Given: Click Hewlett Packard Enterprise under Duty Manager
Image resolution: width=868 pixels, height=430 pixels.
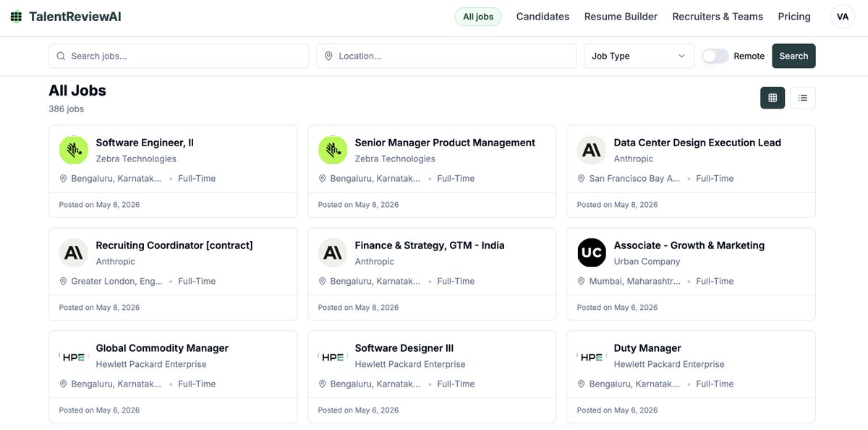Looking at the screenshot, I should (669, 364).
